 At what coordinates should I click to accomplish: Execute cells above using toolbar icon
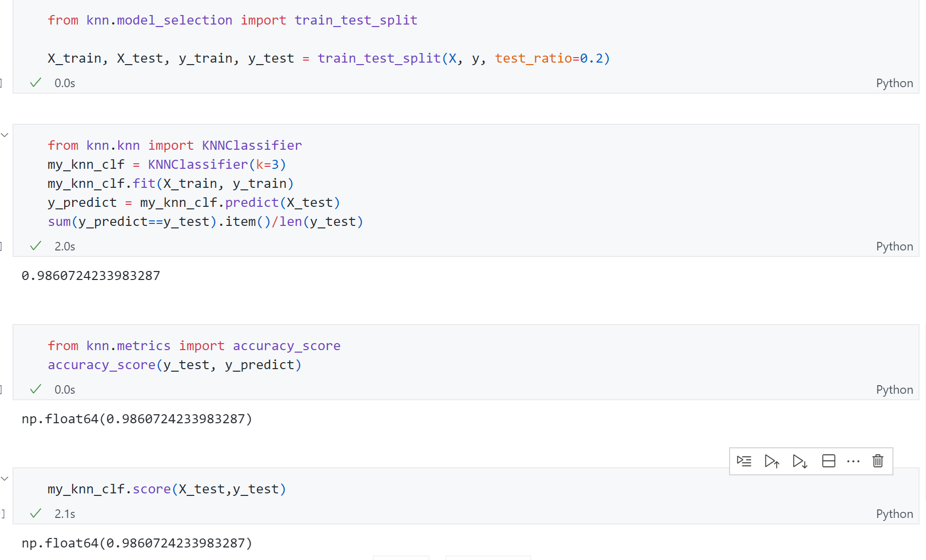[772, 461]
